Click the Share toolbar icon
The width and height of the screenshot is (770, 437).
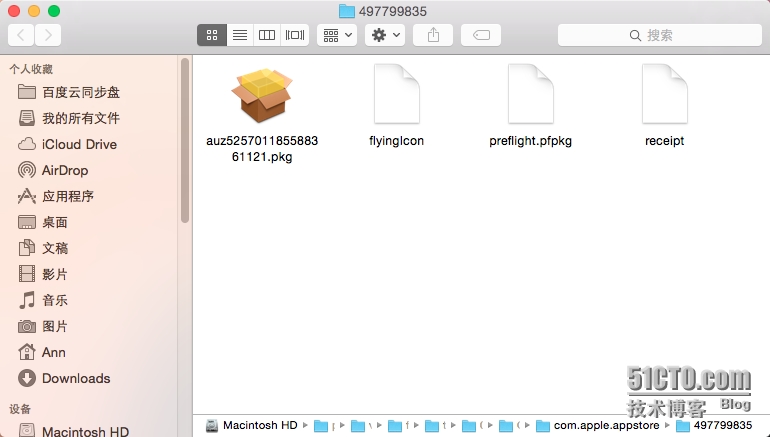(433, 35)
